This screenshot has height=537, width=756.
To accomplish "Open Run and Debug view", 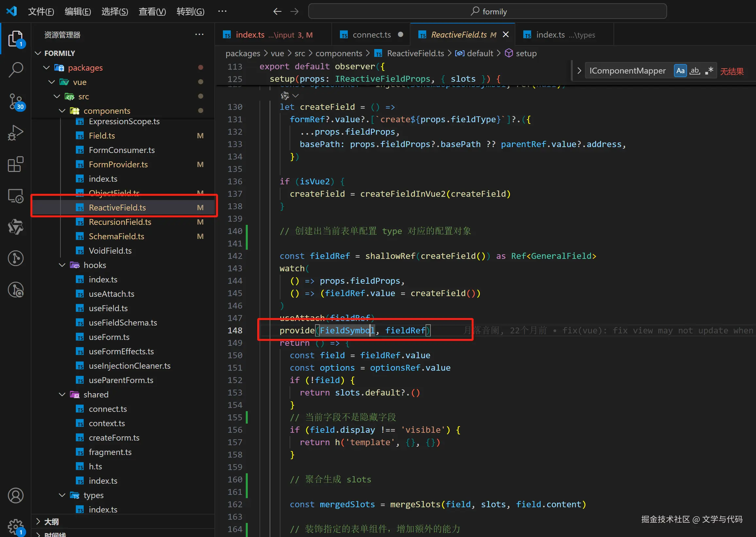I will click(16, 133).
